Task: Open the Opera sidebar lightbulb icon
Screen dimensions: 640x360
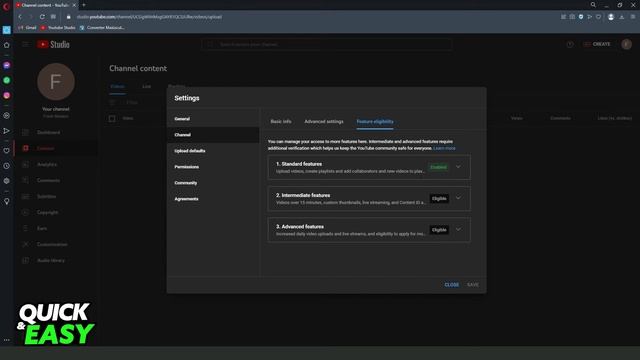Action: click(x=7, y=201)
